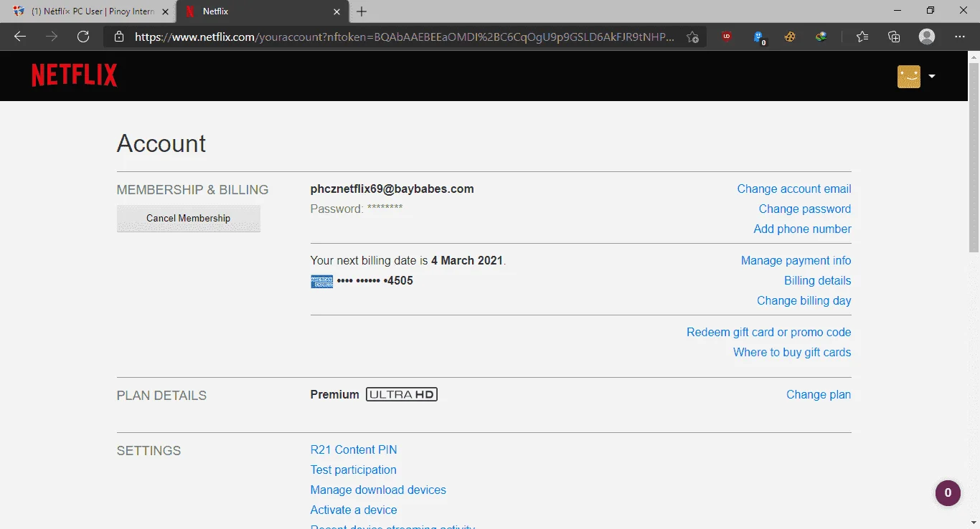Click the Netflix profile avatar
Viewport: 980px width, 529px height.
[909, 77]
